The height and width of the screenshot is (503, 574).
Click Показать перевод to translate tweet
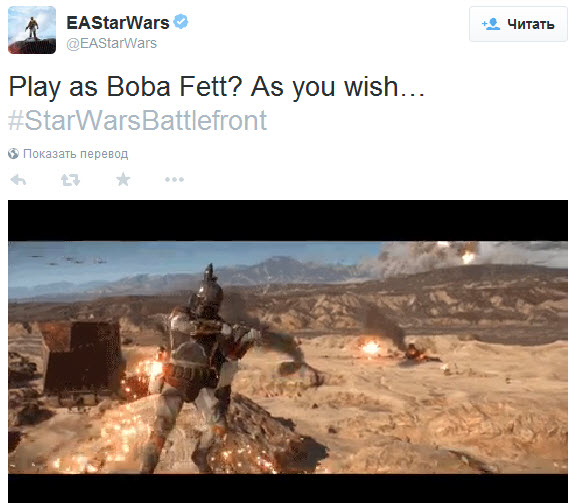coord(75,154)
